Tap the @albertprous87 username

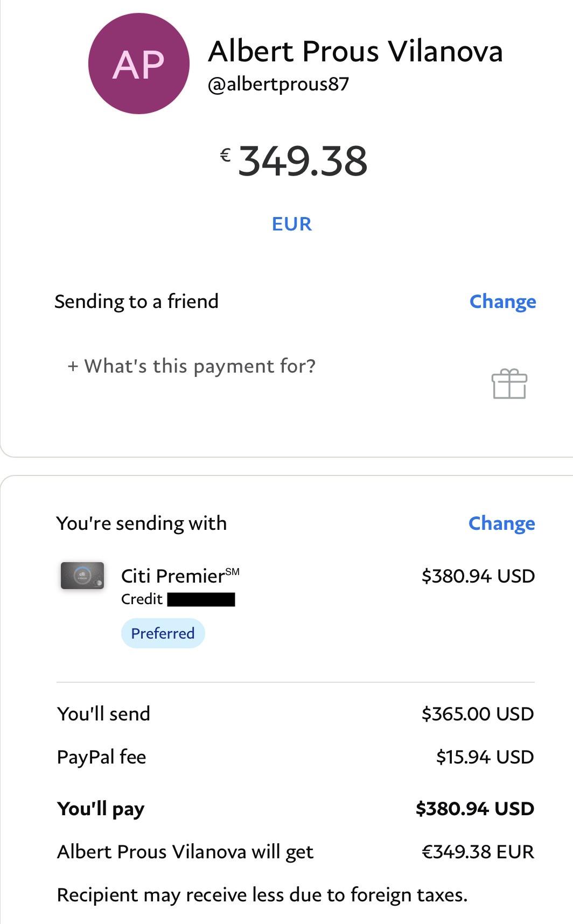[x=278, y=85]
